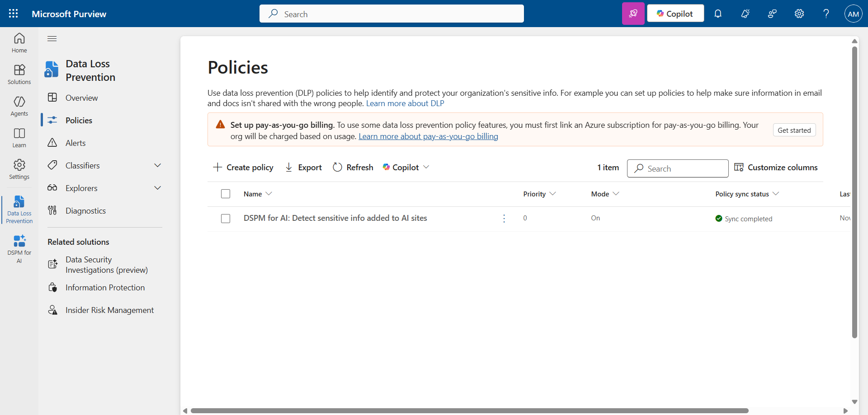The image size is (868, 415).
Task: Open more actions for the DSPM policy
Action: pos(504,219)
